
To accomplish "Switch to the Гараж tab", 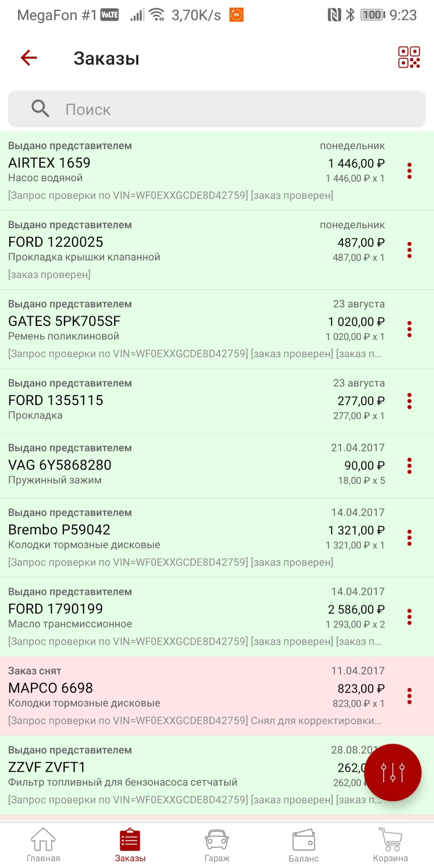I will click(x=217, y=845).
